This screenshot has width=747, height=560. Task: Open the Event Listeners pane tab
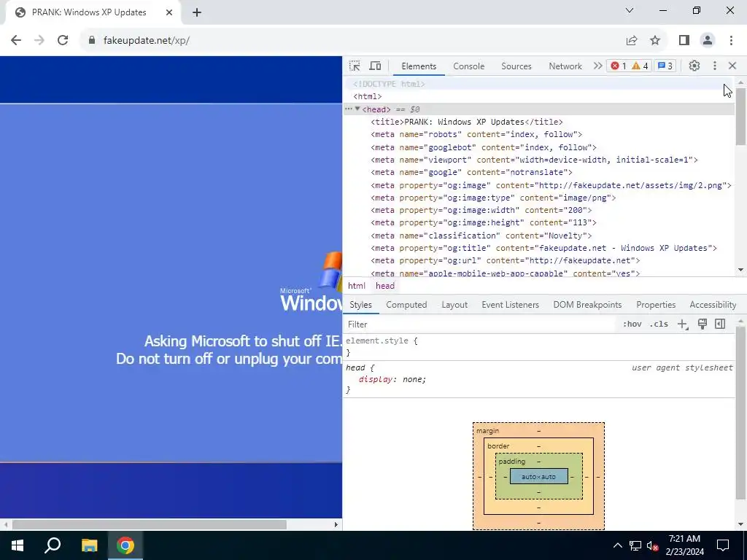click(510, 305)
